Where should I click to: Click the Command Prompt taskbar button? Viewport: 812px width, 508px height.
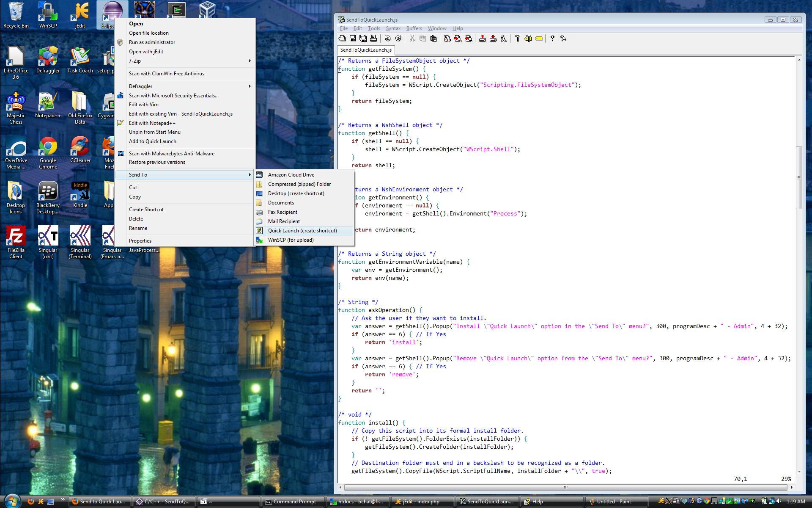point(294,502)
